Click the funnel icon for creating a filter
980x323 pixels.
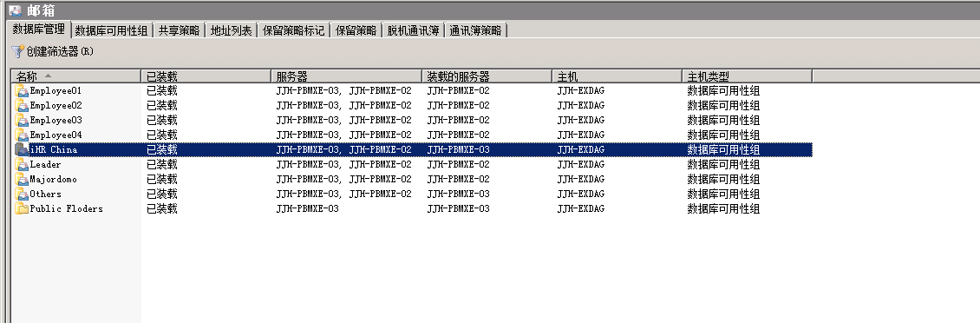tap(18, 51)
